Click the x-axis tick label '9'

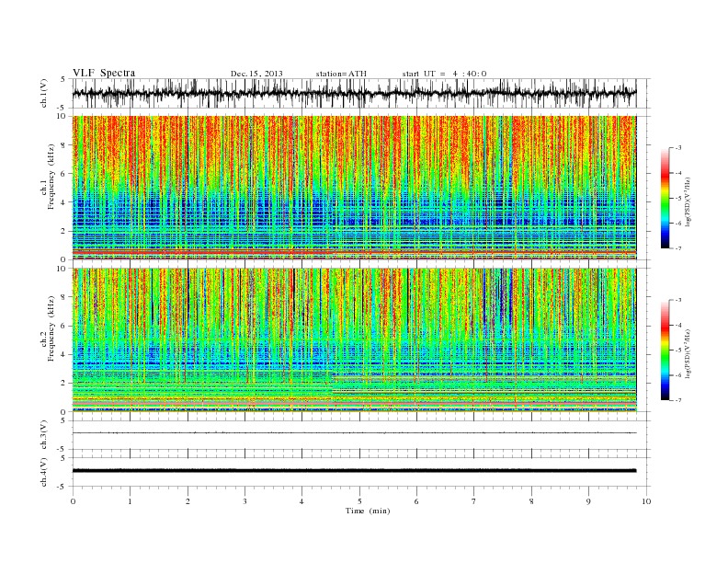(x=588, y=501)
